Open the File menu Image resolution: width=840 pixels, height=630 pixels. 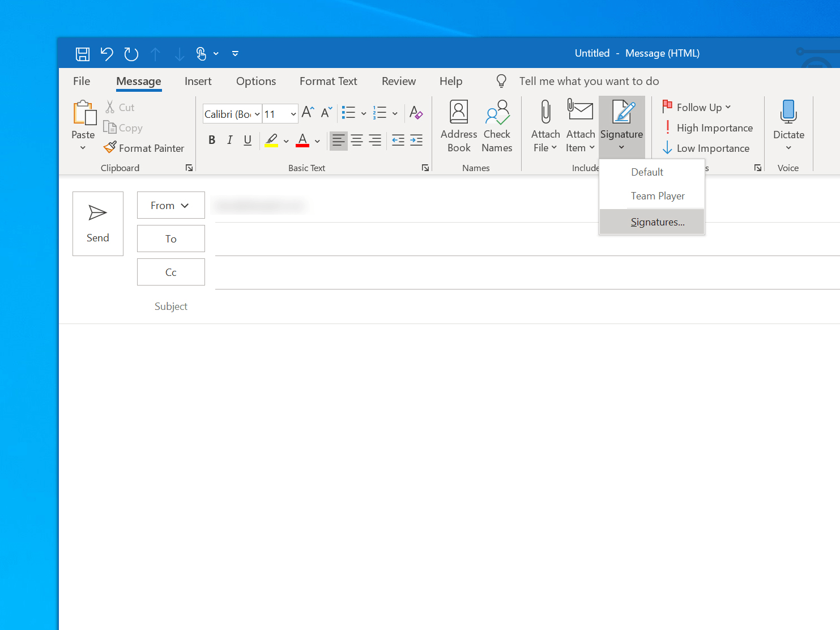tap(82, 81)
